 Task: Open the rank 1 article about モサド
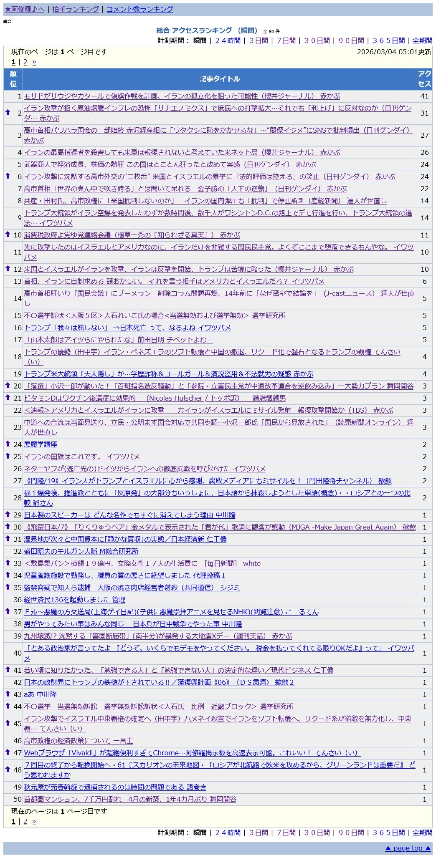(182, 96)
